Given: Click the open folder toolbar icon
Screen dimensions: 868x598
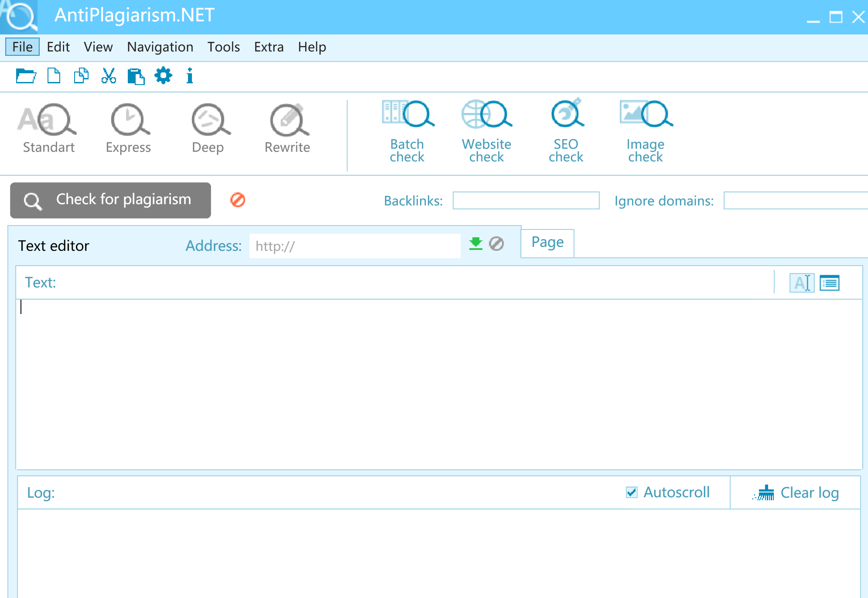Looking at the screenshot, I should [x=26, y=76].
